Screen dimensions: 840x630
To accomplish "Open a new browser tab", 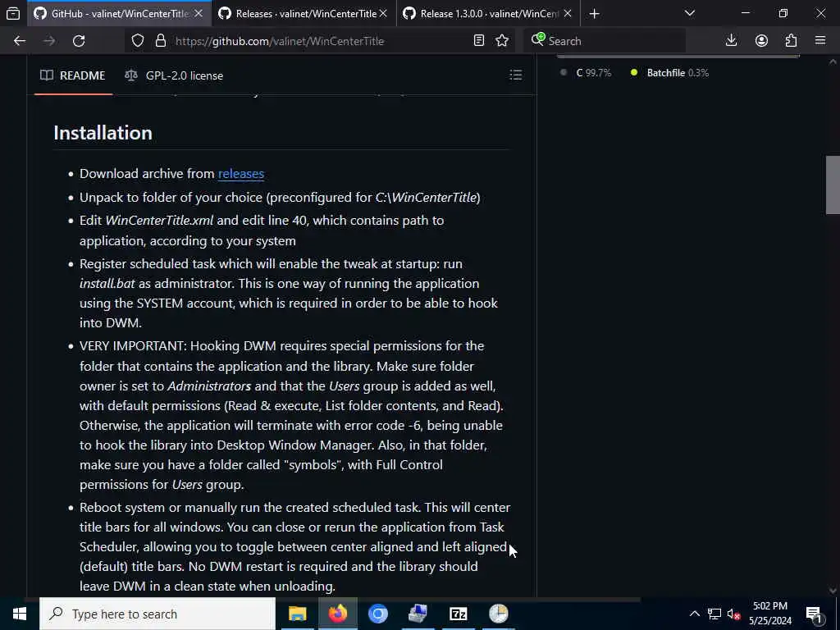I will (x=594, y=14).
